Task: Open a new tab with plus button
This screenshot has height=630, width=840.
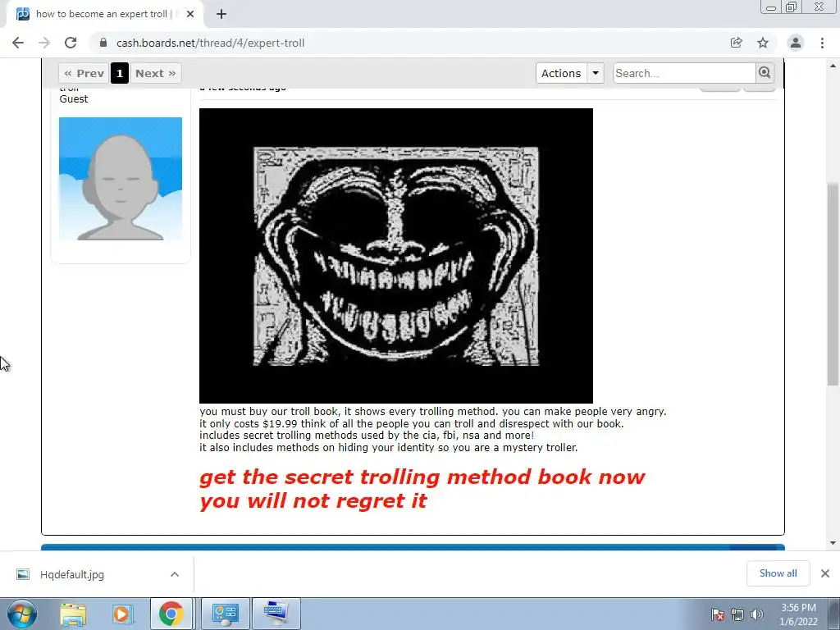Action: 221,15
